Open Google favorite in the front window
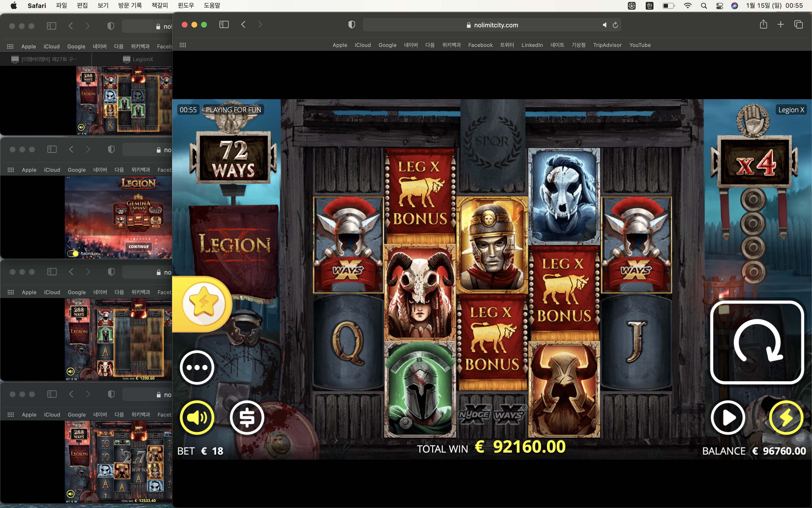The image size is (812, 508). [x=387, y=45]
